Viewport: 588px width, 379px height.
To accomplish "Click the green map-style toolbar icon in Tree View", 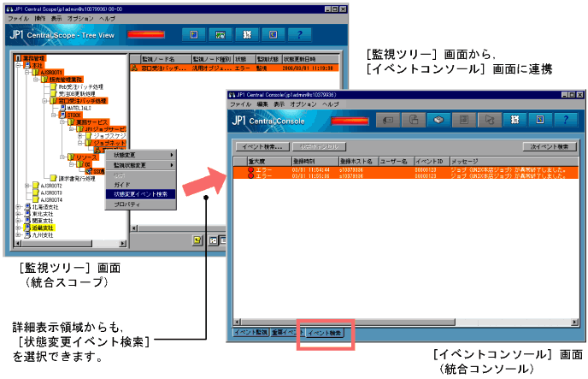I will click(x=220, y=35).
